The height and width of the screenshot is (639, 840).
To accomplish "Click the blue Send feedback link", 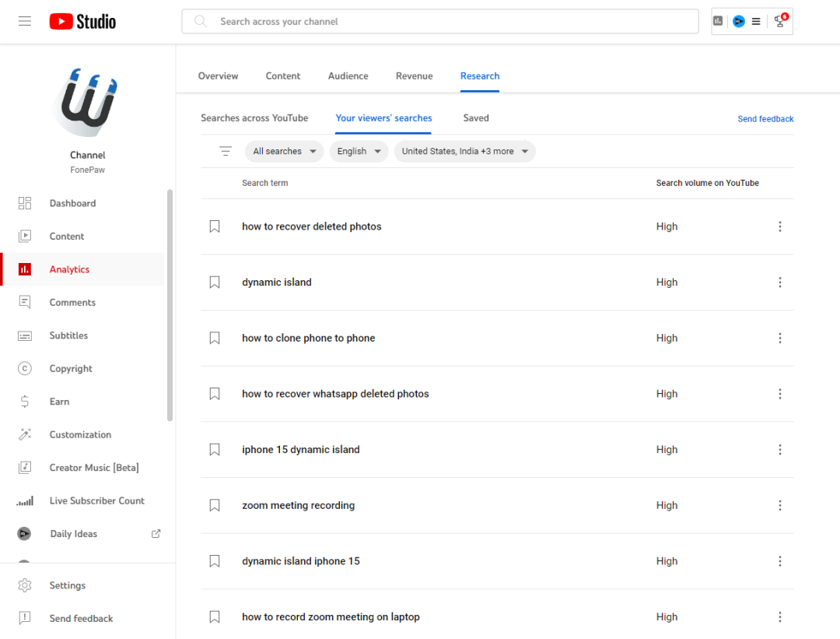I will pyautogui.click(x=765, y=119).
